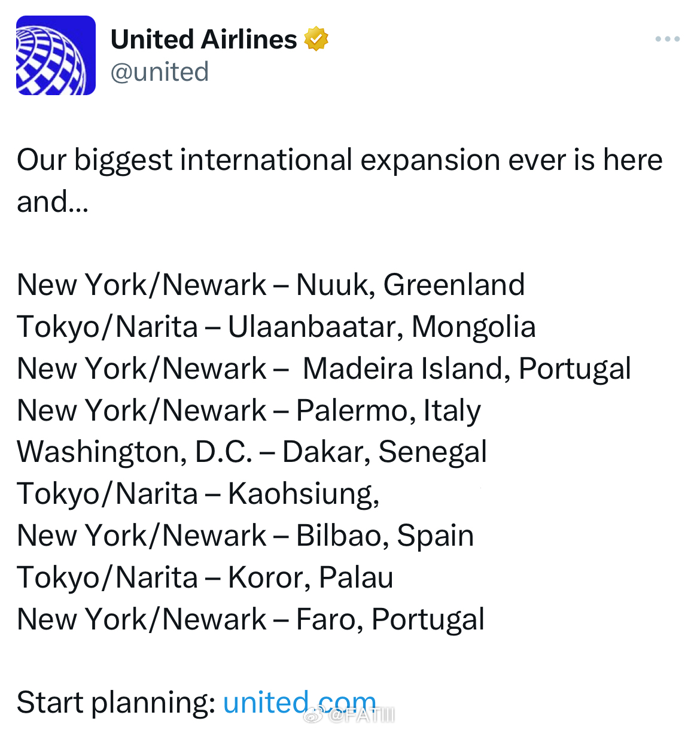Image resolution: width=700 pixels, height=730 pixels.
Task: Select the Ulaanbaatar, Mongolia route line
Action: (276, 327)
